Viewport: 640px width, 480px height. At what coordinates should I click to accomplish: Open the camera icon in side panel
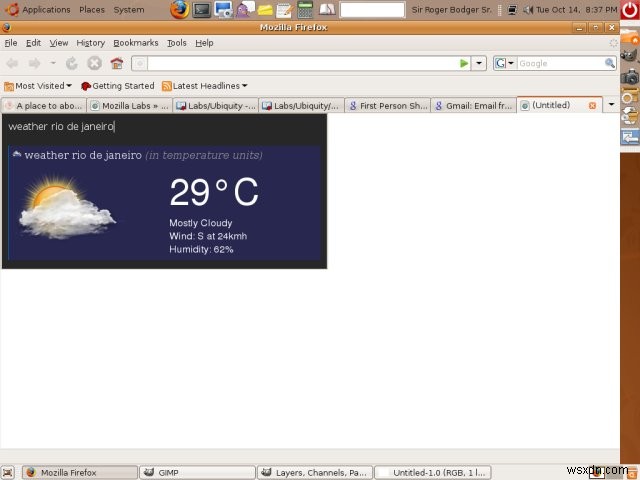630,76
